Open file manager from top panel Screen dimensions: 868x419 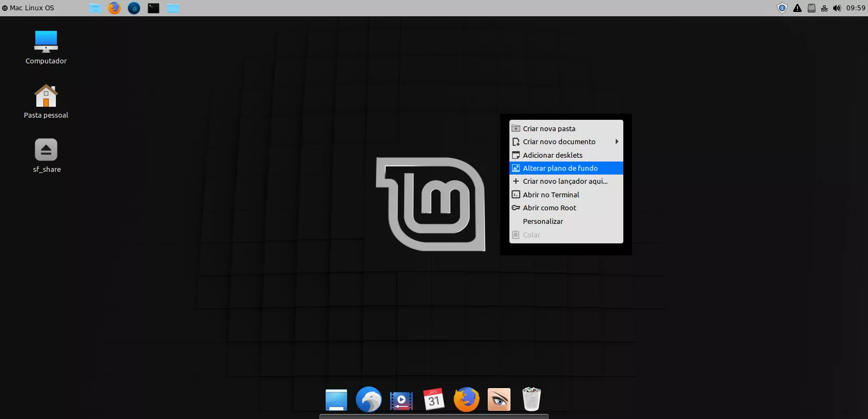pyautogui.click(x=95, y=8)
